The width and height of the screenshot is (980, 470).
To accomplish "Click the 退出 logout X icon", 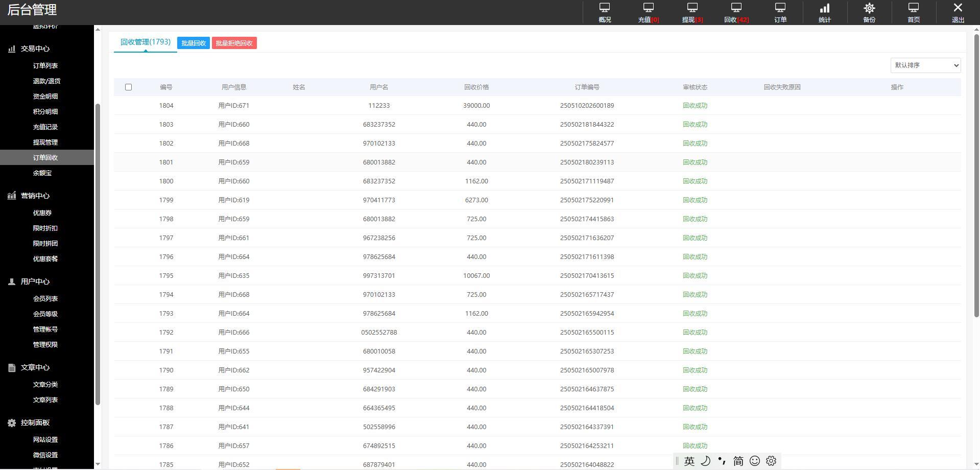I will (x=958, y=8).
